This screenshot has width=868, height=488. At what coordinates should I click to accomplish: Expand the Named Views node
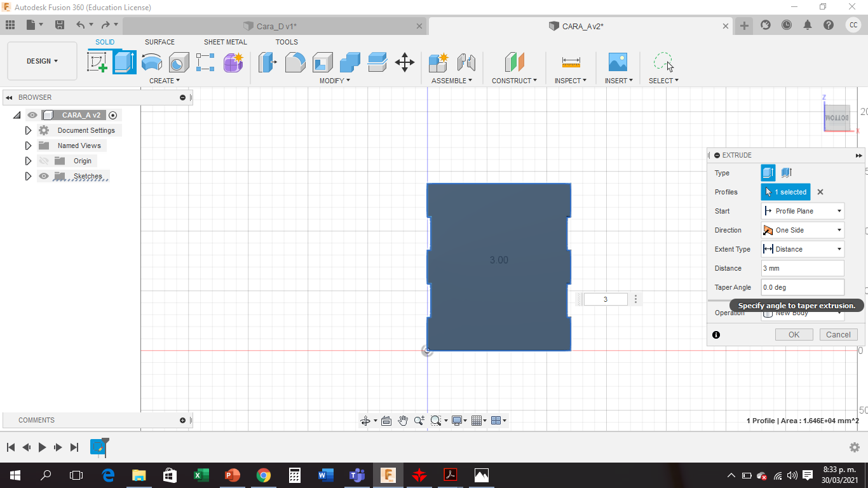click(x=28, y=146)
